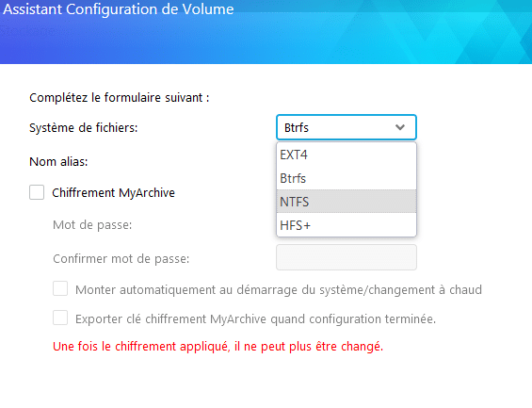Pick the highlighted NTFS file system option
This screenshot has width=532, height=408.
point(347,202)
